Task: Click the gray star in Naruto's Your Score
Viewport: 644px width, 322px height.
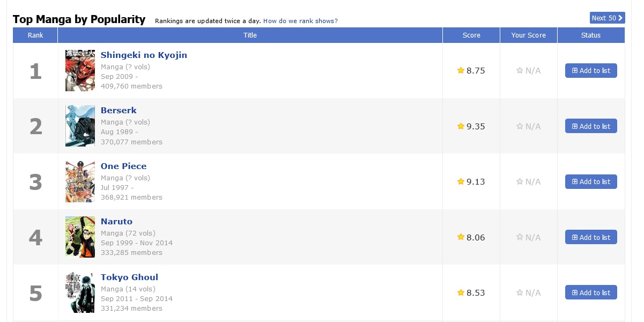Action: tap(519, 237)
